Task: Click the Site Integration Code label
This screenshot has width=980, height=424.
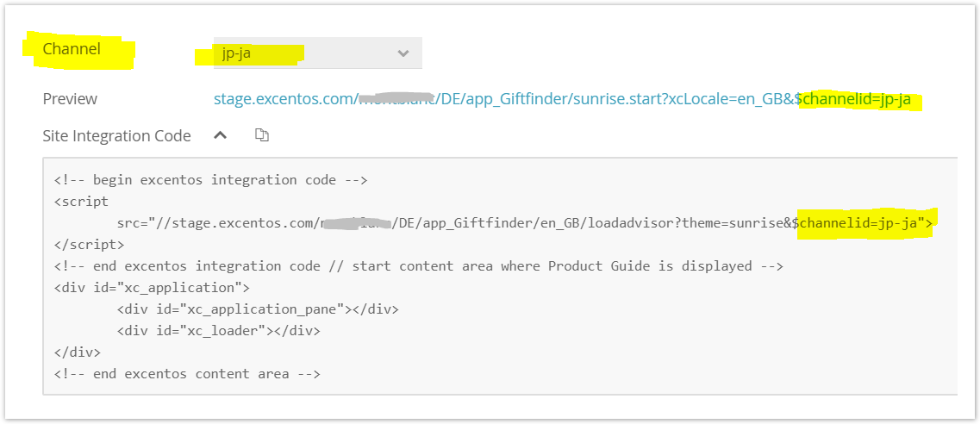Action: point(117,135)
